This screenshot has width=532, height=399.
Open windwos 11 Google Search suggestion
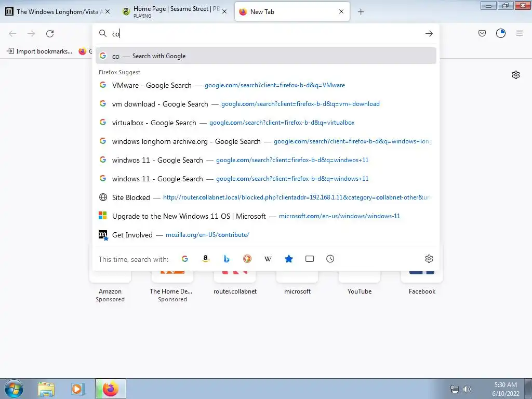265,160
